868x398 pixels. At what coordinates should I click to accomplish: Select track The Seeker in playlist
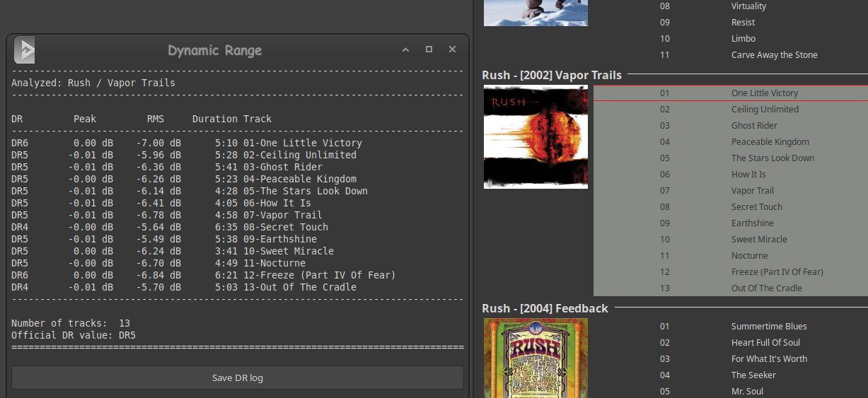731,375
